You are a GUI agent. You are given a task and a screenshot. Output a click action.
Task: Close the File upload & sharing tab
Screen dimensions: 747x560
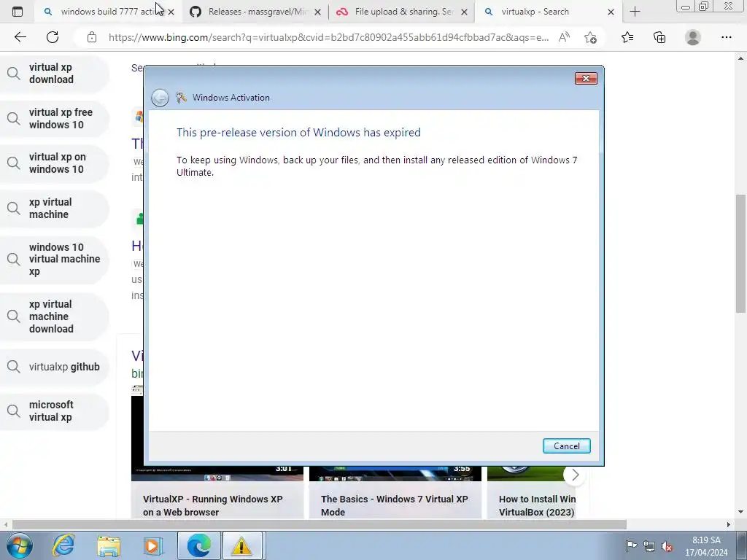pos(464,12)
